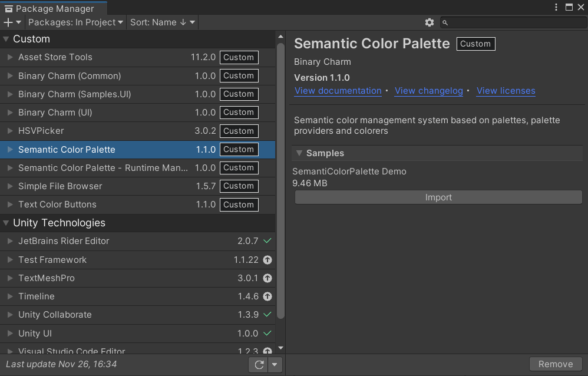Click the package list scrollbar thumb
Image resolution: width=588 pixels, height=376 pixels.
click(x=280, y=181)
